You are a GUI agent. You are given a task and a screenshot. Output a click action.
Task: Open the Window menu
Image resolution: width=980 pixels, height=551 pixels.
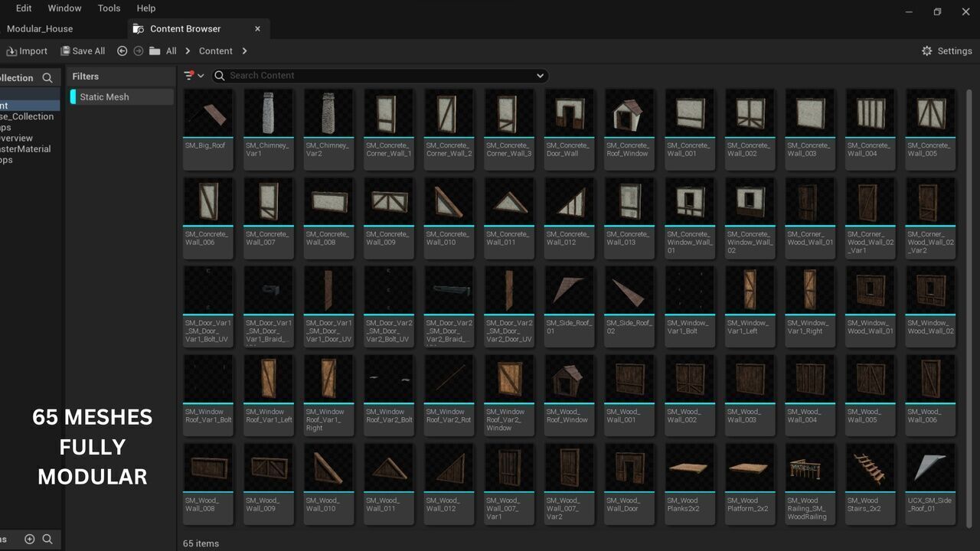65,8
